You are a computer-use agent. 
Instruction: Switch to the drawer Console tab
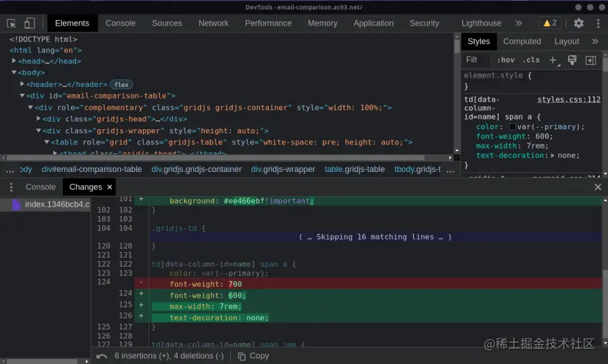40,187
